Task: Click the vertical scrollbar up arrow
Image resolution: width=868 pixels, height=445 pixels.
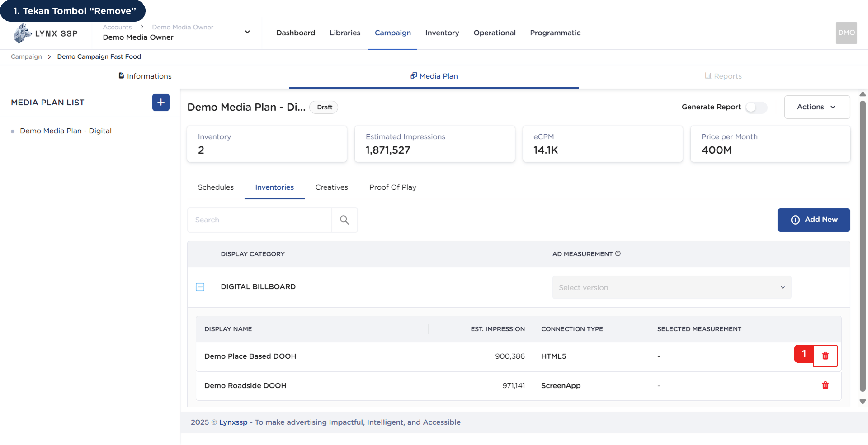Action: [863, 94]
